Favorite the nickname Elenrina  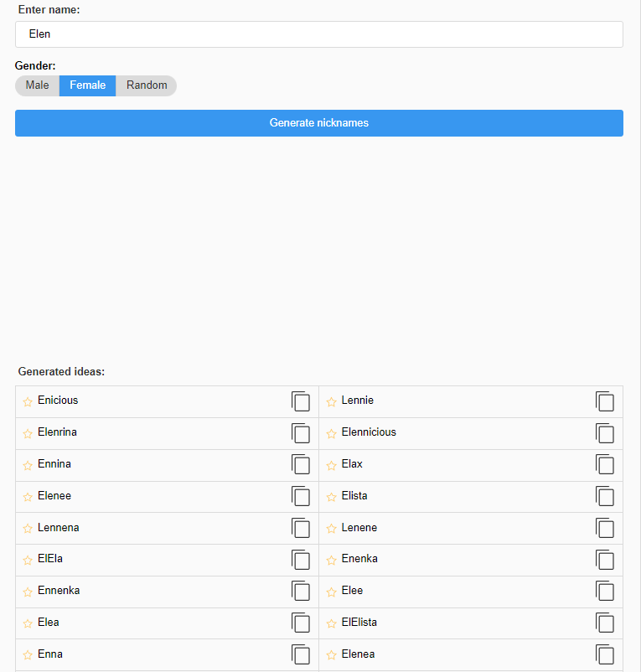coord(28,434)
